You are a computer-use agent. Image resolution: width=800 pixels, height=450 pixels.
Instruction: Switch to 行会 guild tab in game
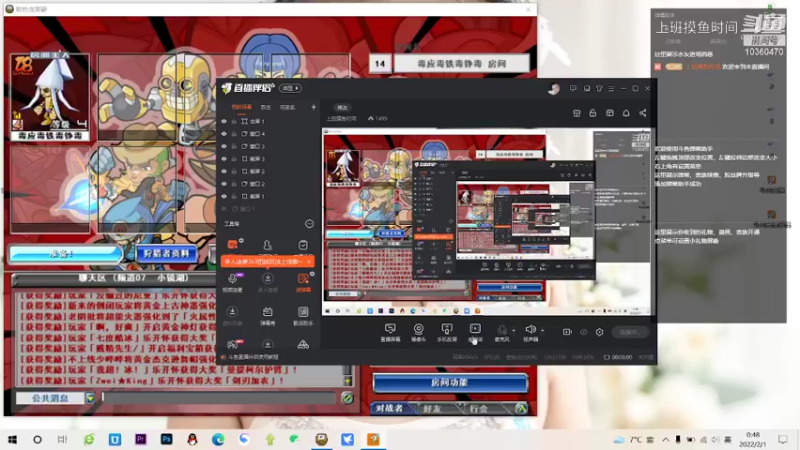pos(480,408)
